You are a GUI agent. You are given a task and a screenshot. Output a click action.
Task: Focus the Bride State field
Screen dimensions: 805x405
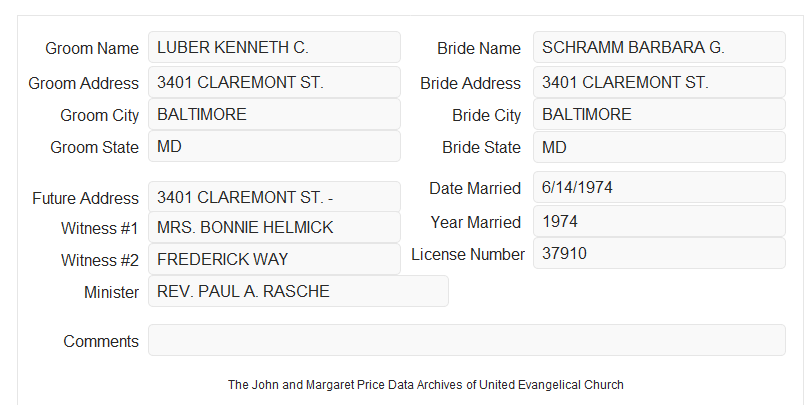click(x=659, y=147)
